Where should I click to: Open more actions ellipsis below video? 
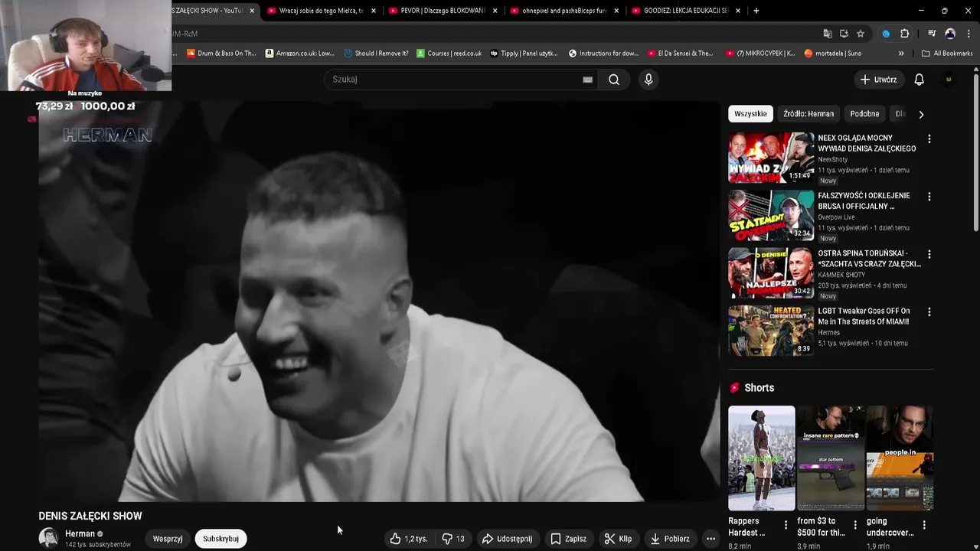coord(710,539)
